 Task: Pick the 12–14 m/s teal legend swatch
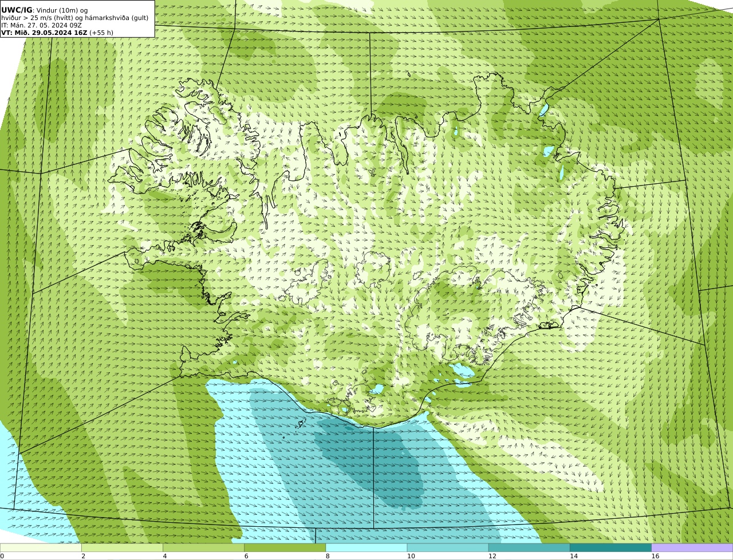tap(529, 547)
